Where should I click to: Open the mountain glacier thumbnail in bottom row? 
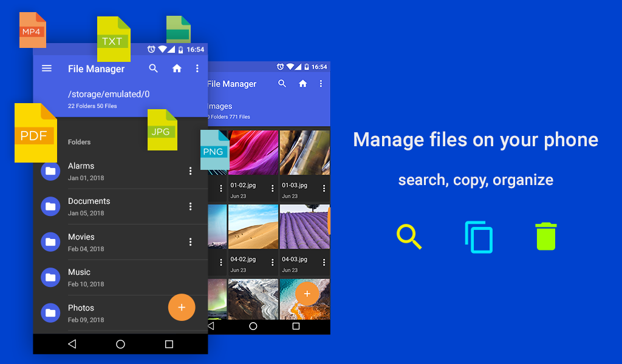[x=253, y=299]
